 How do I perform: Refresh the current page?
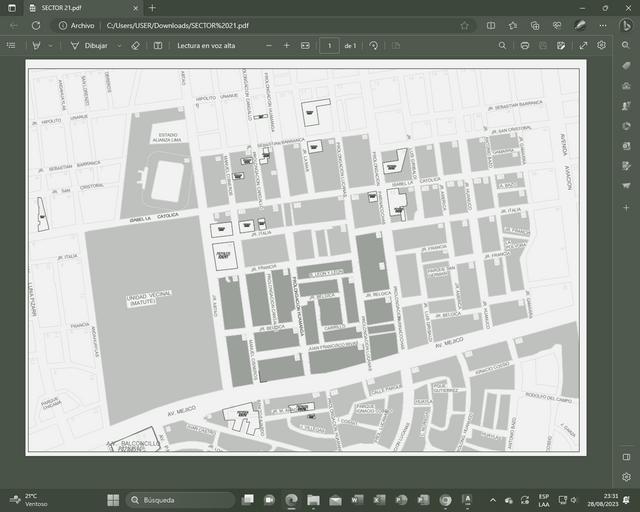tap(36, 25)
